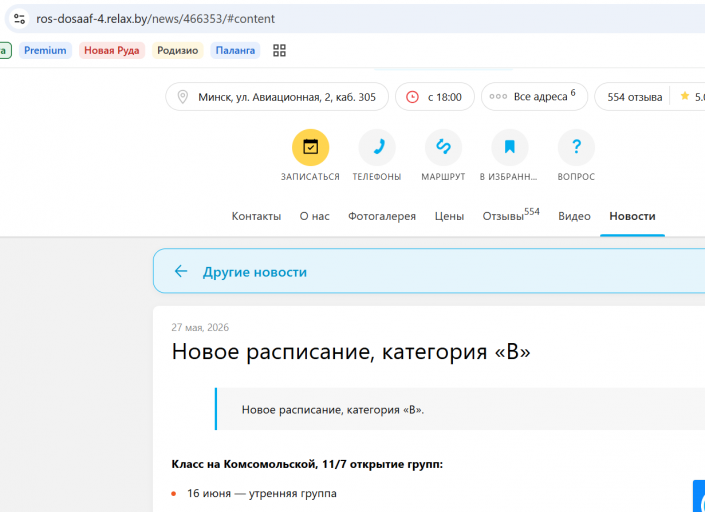This screenshot has height=512, width=705.
Task: Click the Вопрос question mark icon
Action: 576,147
